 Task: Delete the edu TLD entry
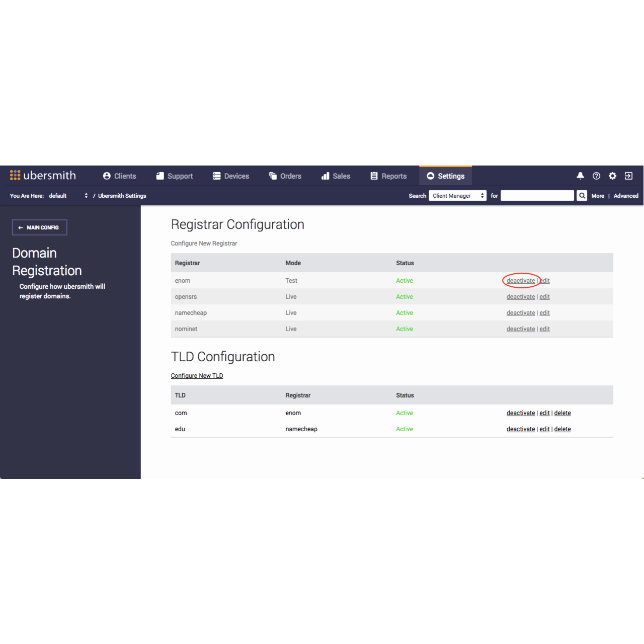(x=562, y=429)
